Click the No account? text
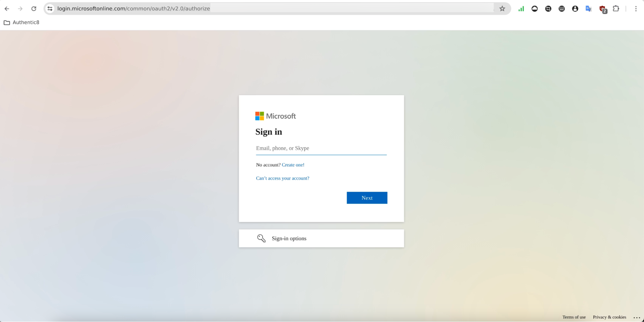The width and height of the screenshot is (644, 322). pos(268,165)
